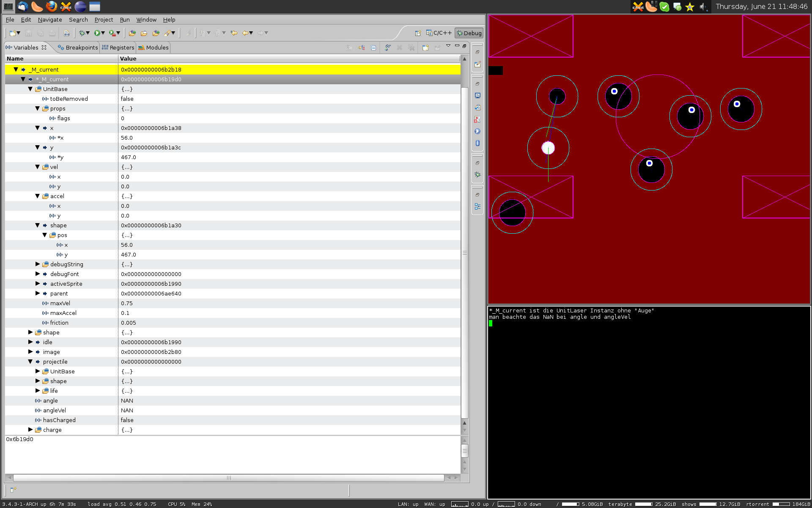Expand the charge node
This screenshot has height=508, width=812.
pyautogui.click(x=30, y=430)
